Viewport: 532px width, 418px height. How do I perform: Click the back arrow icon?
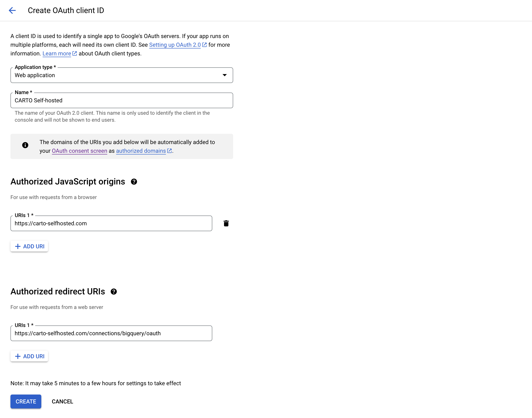[x=12, y=10]
